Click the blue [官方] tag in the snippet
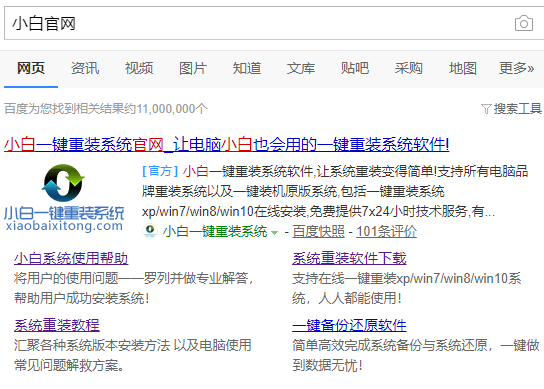 pyautogui.click(x=160, y=171)
